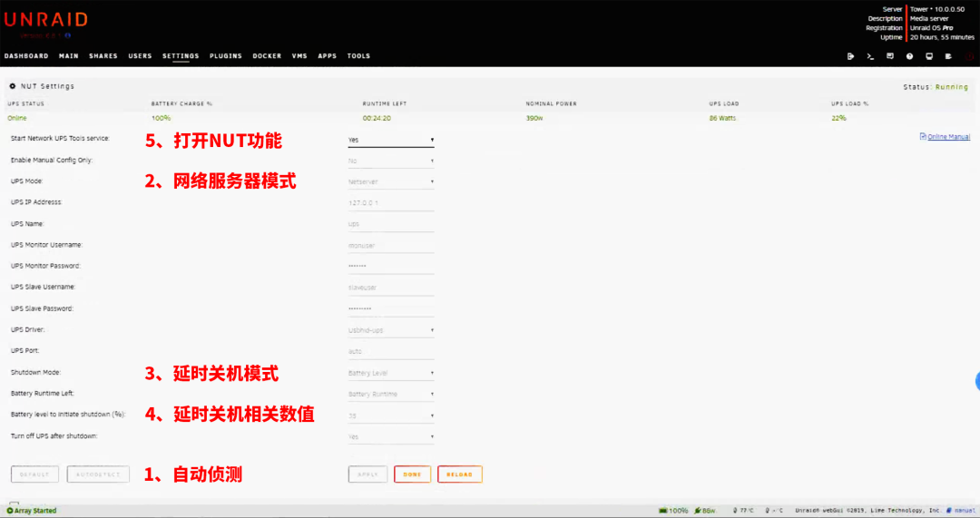Click the Array Started status icon
The height and width of the screenshot is (518, 980).
tap(9, 511)
